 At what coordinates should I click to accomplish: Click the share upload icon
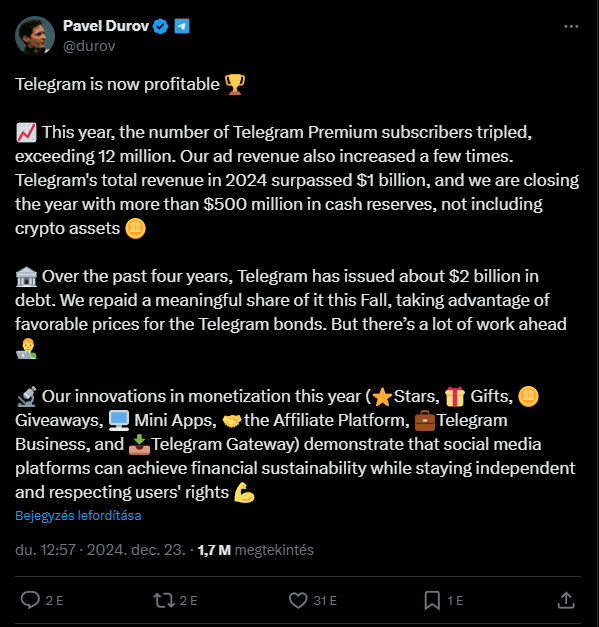566,600
